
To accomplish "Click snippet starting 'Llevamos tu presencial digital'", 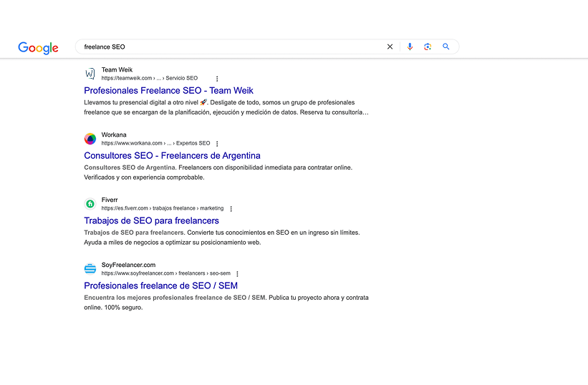I will coord(226,107).
